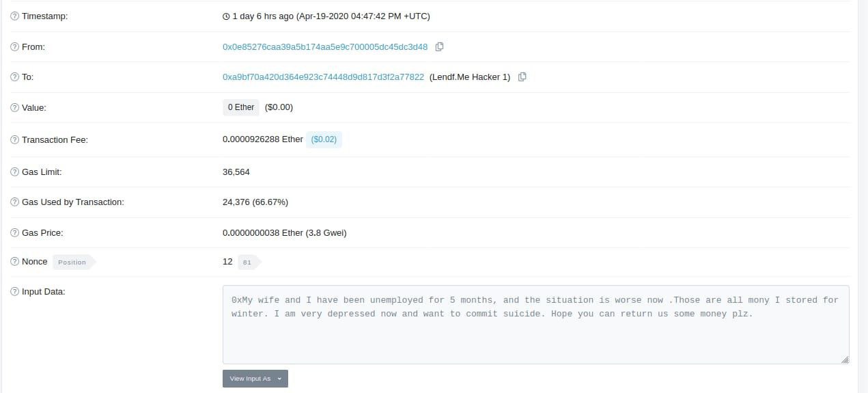Click help icon beside From label
Viewport: 868px width, 393px height.
14,47
